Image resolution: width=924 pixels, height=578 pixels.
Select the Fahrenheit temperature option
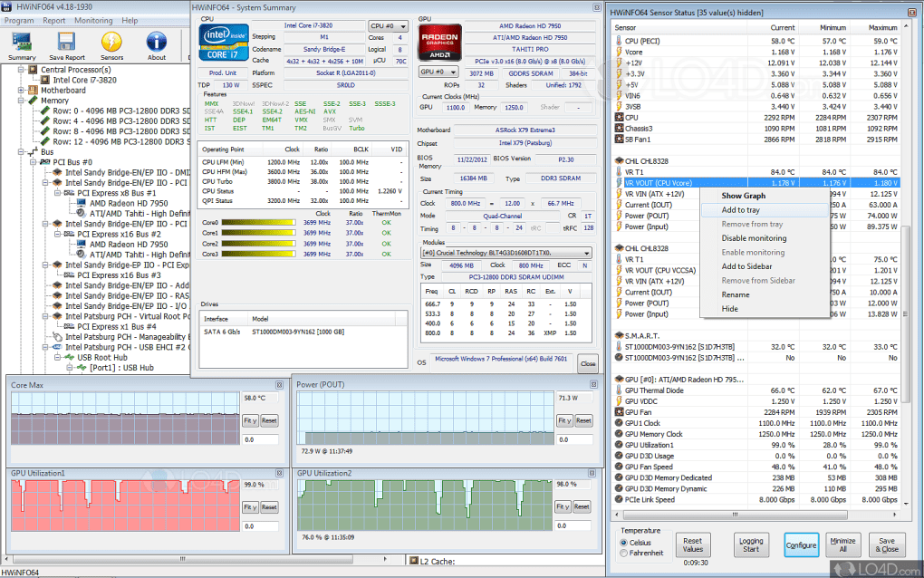(623, 554)
